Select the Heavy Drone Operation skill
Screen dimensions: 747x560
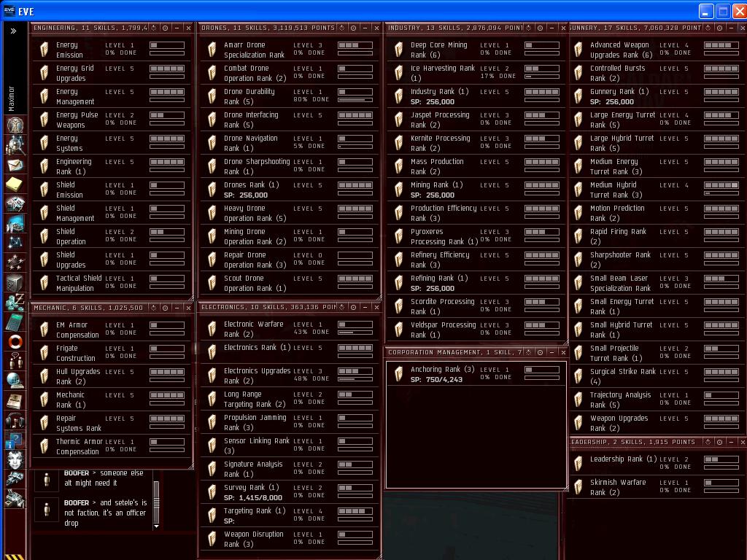(x=290, y=213)
